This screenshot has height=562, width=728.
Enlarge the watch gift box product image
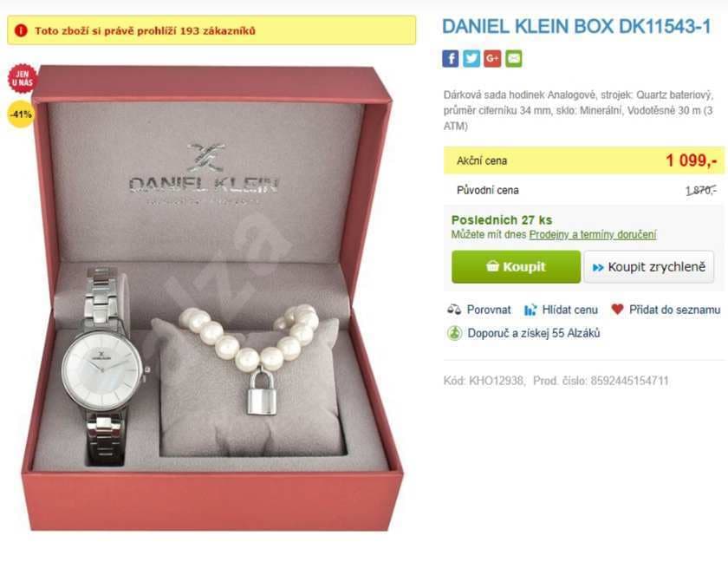[x=213, y=298]
